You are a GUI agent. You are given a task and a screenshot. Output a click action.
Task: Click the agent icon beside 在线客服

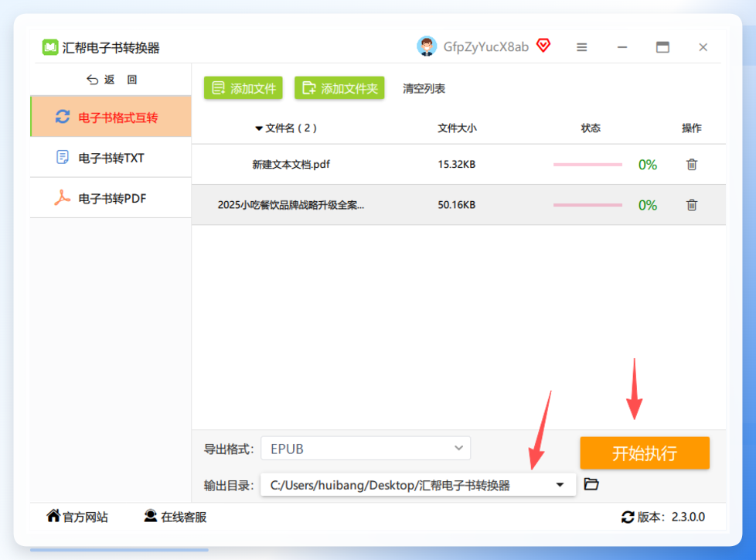[x=151, y=516]
